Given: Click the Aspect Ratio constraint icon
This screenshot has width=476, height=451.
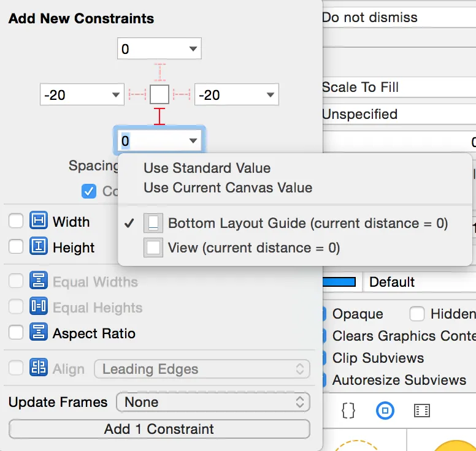Looking at the screenshot, I should point(39,333).
